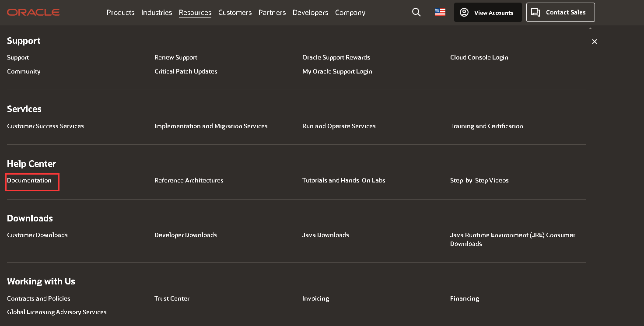
Task: Open the Support link under Support
Action: (x=18, y=57)
